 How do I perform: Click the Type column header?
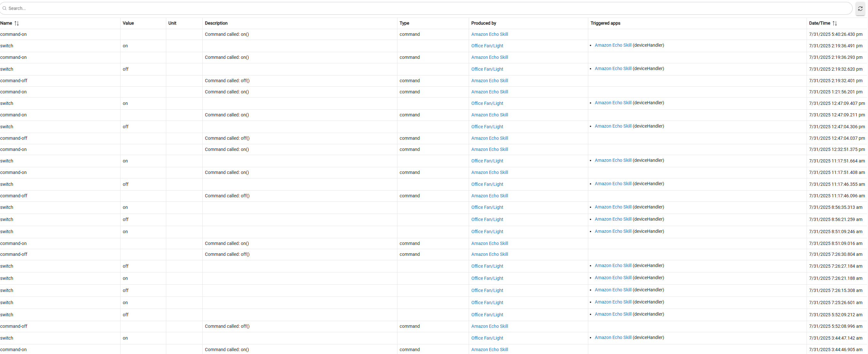[x=404, y=23]
